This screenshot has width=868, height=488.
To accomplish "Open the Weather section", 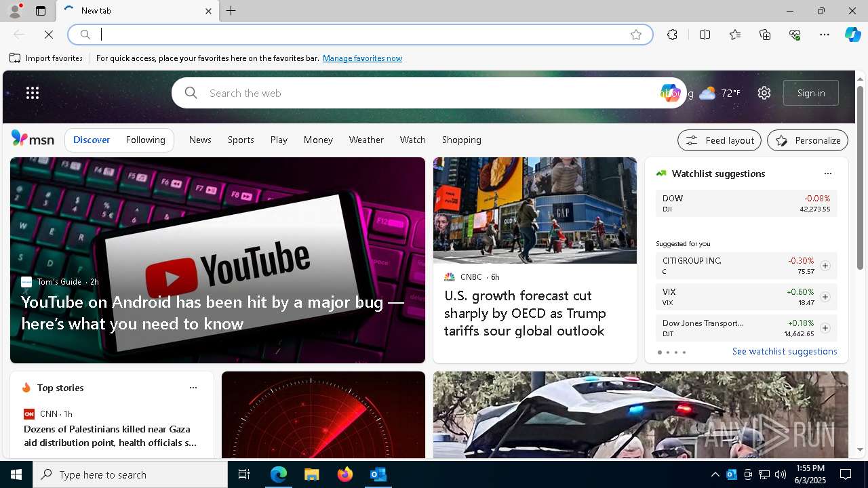I will coord(366,140).
